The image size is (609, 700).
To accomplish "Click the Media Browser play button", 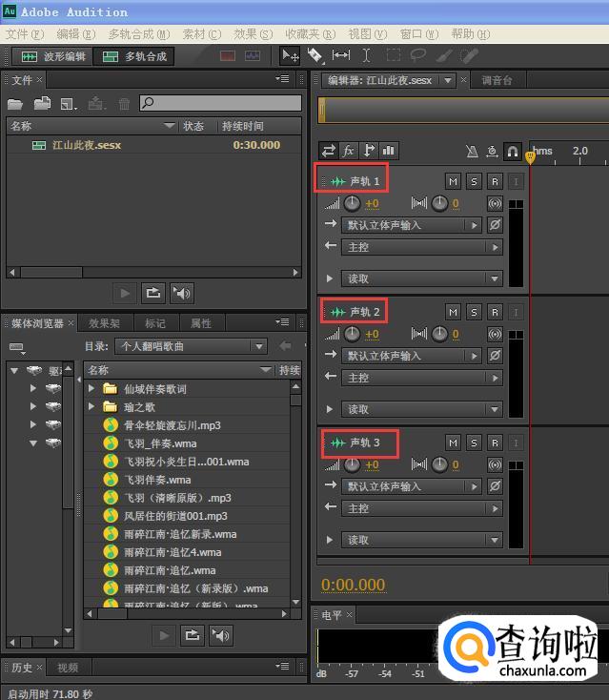I will point(164,635).
